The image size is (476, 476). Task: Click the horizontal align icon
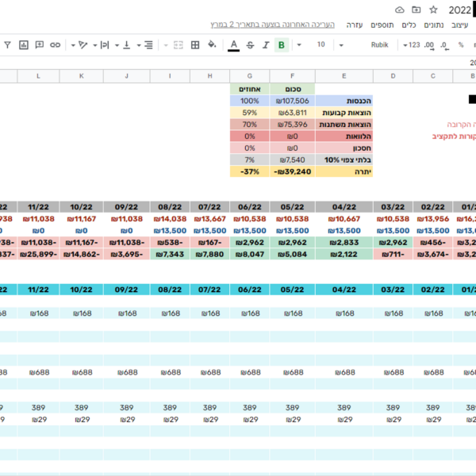tap(148, 45)
